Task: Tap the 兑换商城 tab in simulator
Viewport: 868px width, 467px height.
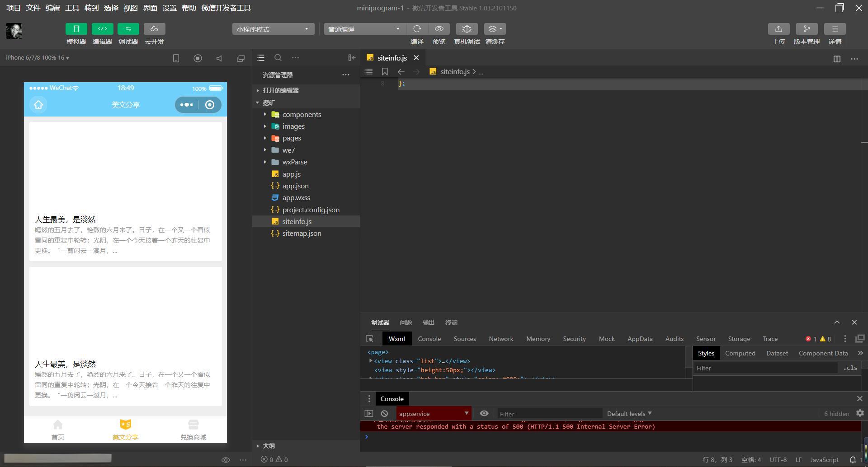Action: coord(193,430)
